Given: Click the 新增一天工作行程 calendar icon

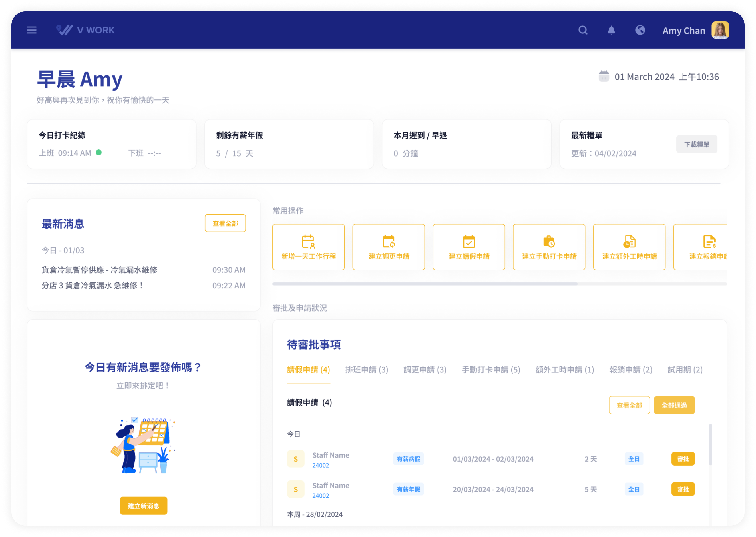Looking at the screenshot, I should (x=308, y=241).
